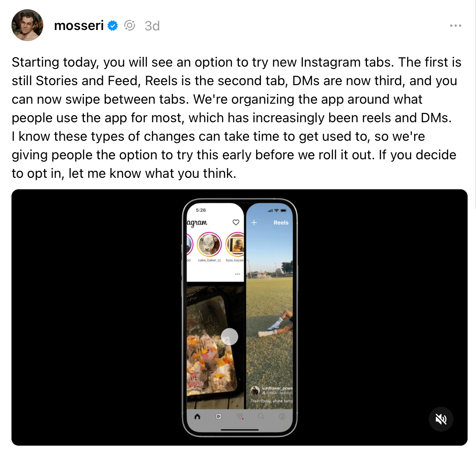Image resolution: width=476 pixels, height=458 pixels.
Task: Open kyla_kayak story circle
Action: tap(235, 244)
